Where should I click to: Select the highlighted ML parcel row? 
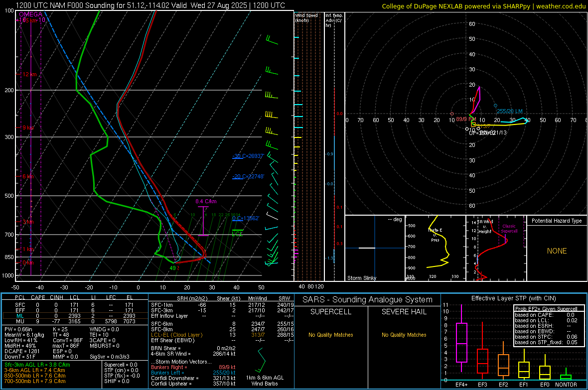coord(74,316)
